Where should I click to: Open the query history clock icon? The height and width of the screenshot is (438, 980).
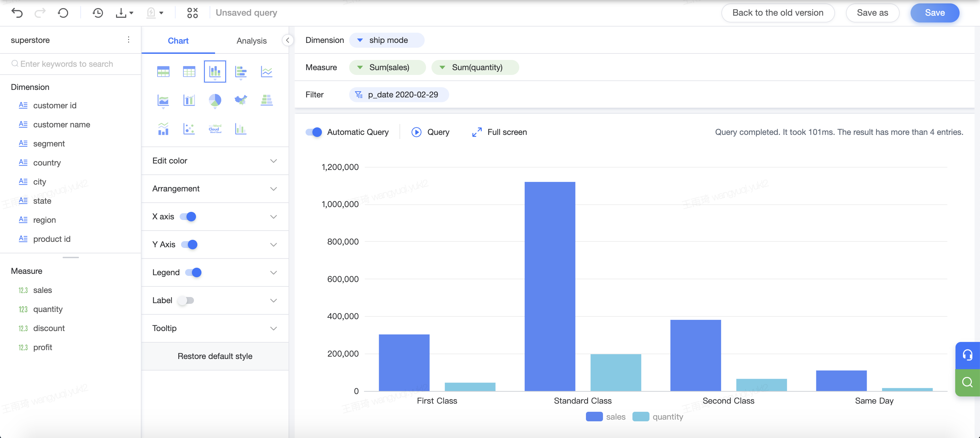click(x=98, y=13)
